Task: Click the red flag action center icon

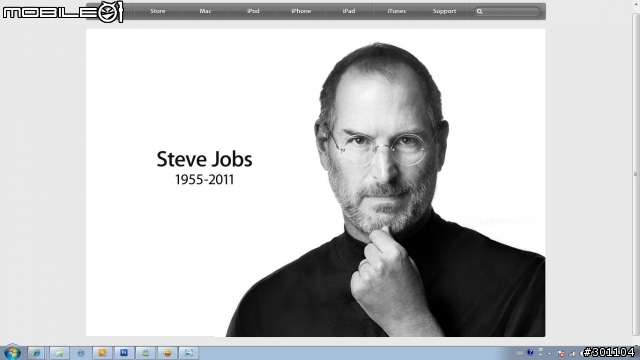Action: (561, 353)
